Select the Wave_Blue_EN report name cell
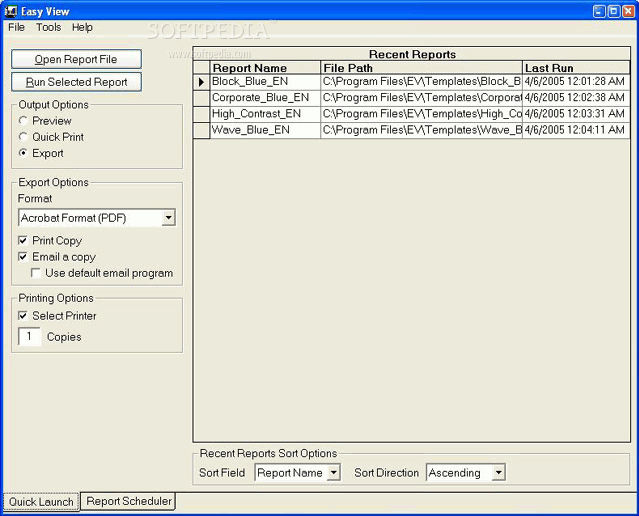 [265, 130]
